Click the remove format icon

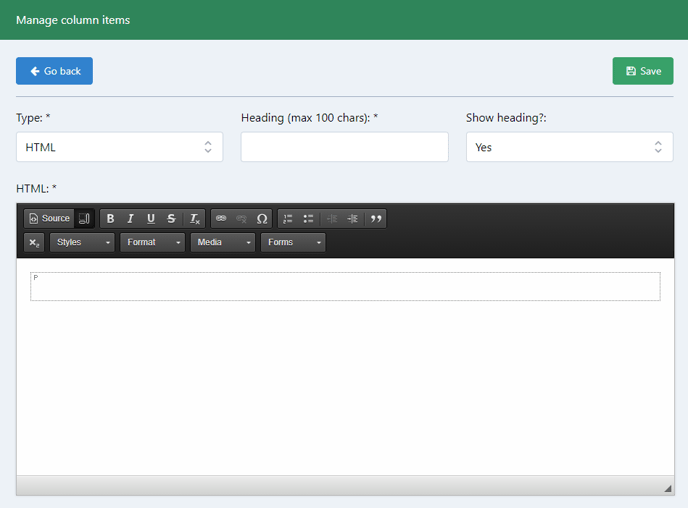click(x=194, y=219)
